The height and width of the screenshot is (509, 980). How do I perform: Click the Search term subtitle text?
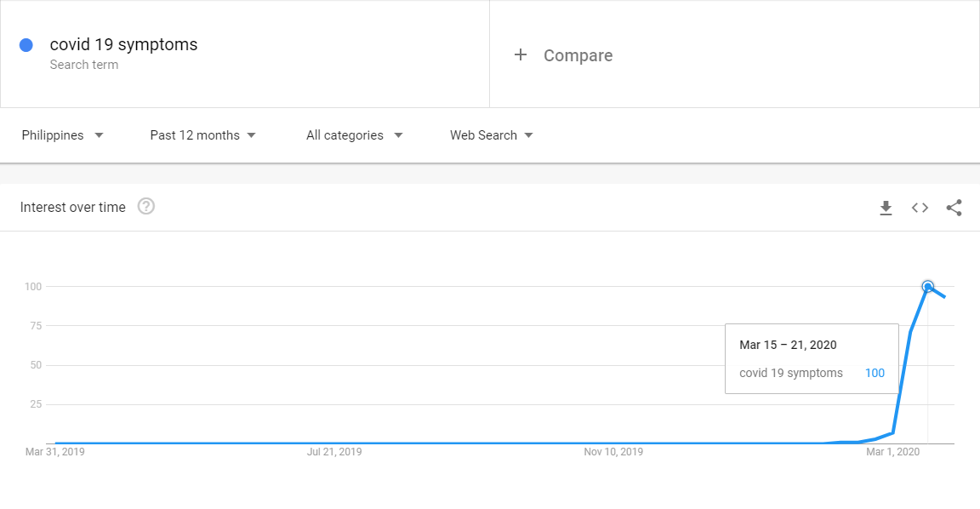pyautogui.click(x=84, y=65)
